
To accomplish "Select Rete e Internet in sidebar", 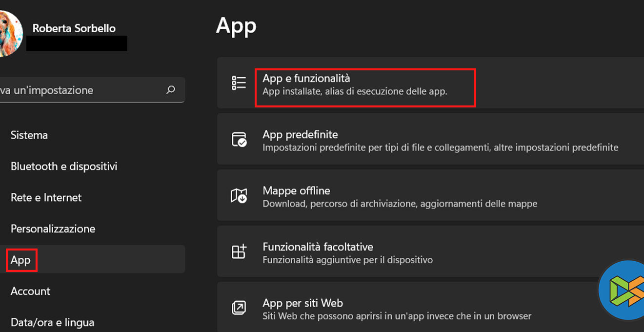I will [x=46, y=198].
